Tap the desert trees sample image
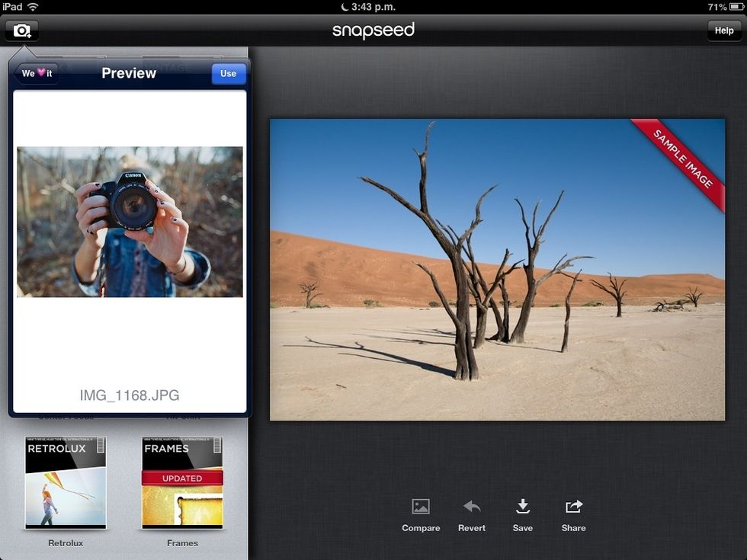Viewport: 747px width, 560px height. point(497,270)
